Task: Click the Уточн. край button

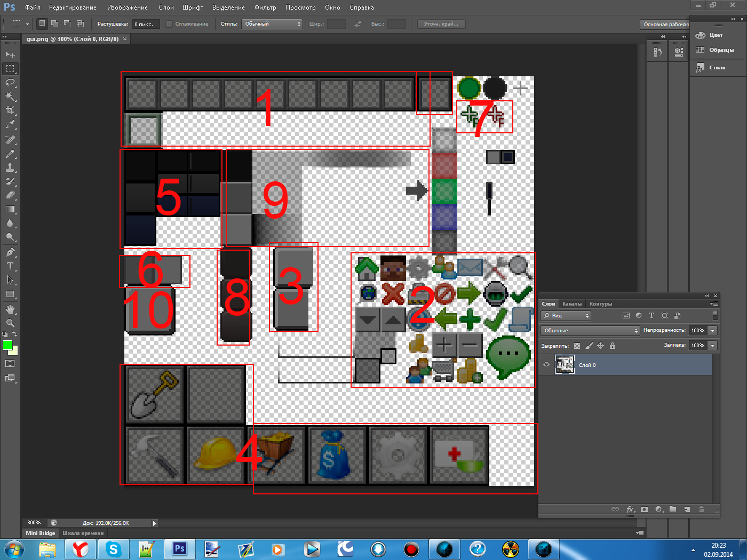Action: tap(441, 24)
